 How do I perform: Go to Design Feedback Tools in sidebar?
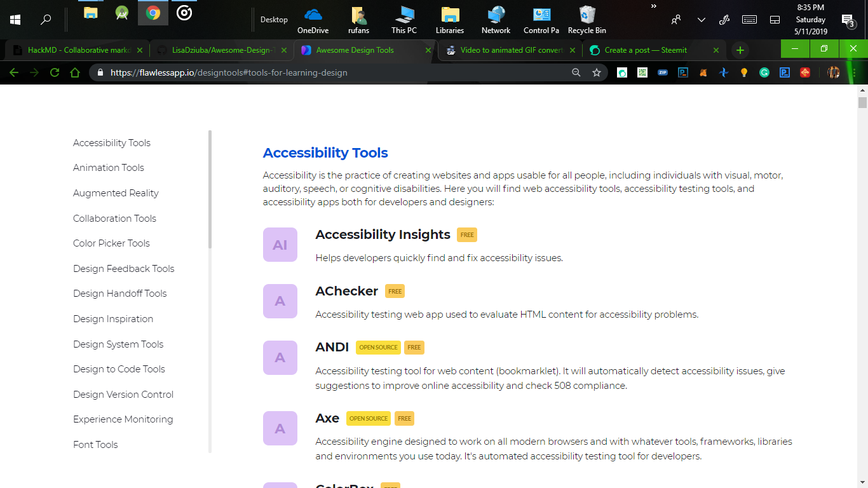tap(123, 269)
